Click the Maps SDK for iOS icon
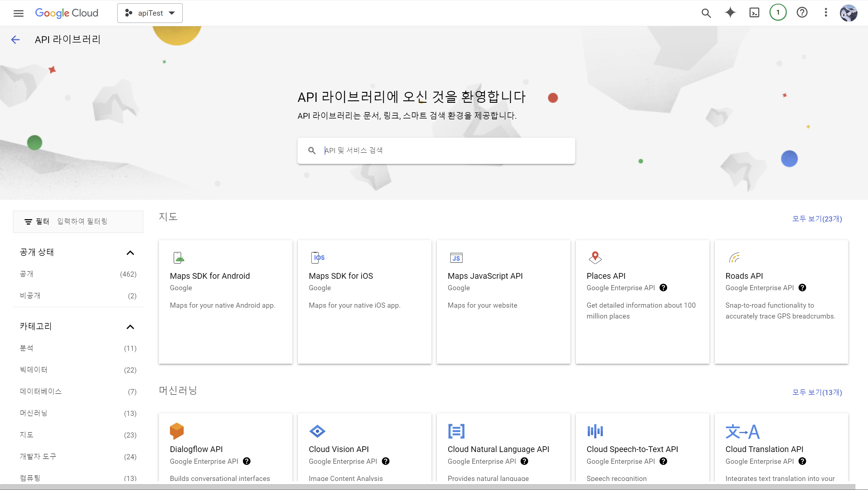868x490 pixels. (317, 258)
